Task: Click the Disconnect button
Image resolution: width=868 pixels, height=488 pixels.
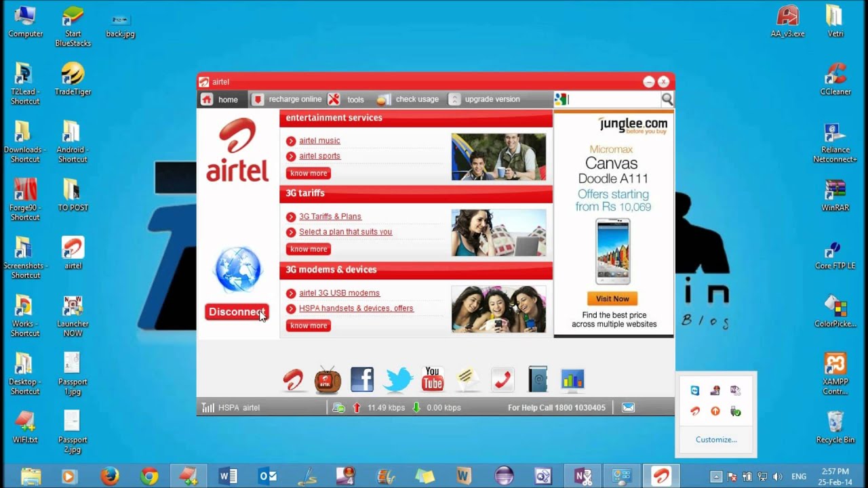Action: 237,312
